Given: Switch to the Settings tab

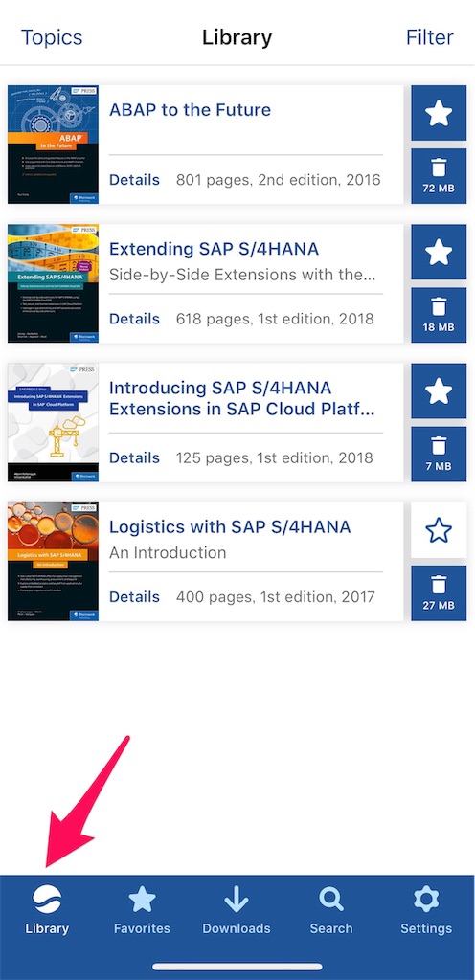Looking at the screenshot, I should [426, 910].
